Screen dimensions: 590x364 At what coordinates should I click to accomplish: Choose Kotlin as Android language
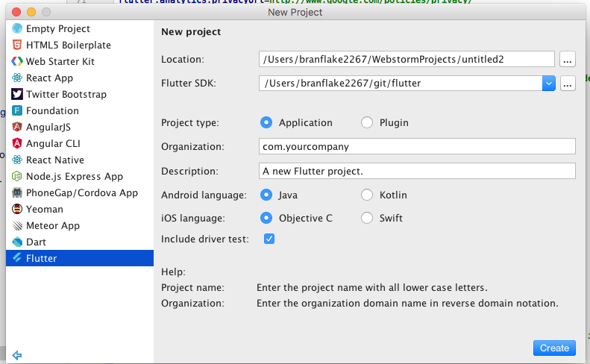[367, 195]
